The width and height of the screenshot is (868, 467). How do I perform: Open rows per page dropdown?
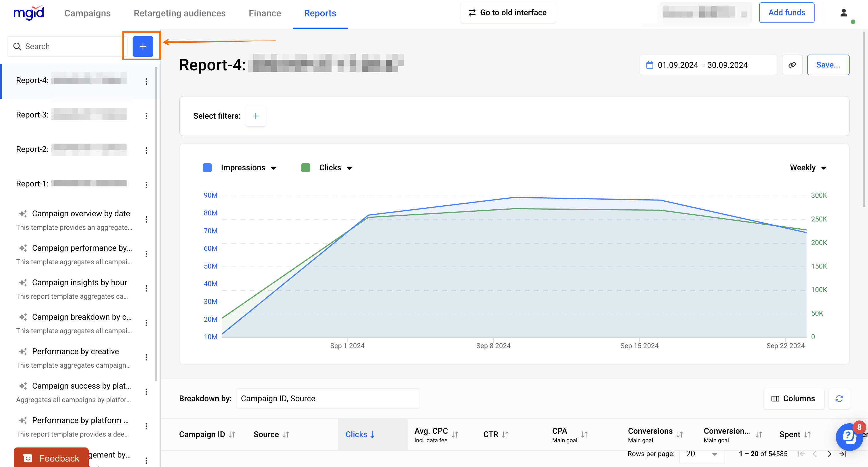pos(702,454)
